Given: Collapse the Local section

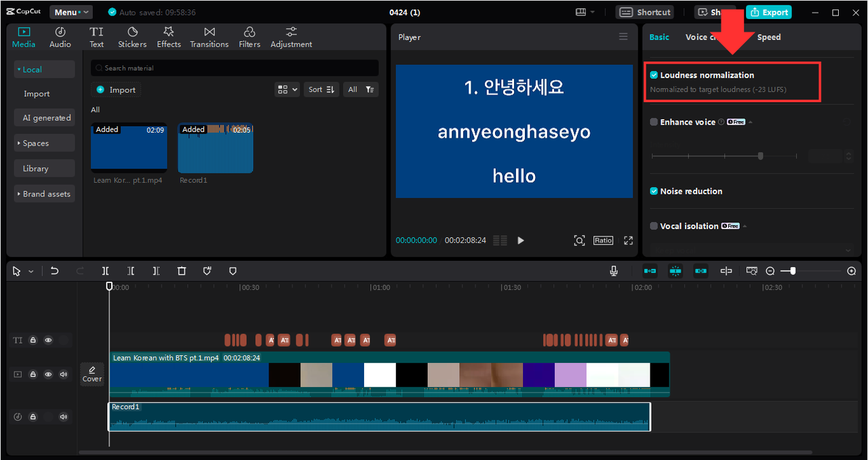Looking at the screenshot, I should tap(44, 69).
